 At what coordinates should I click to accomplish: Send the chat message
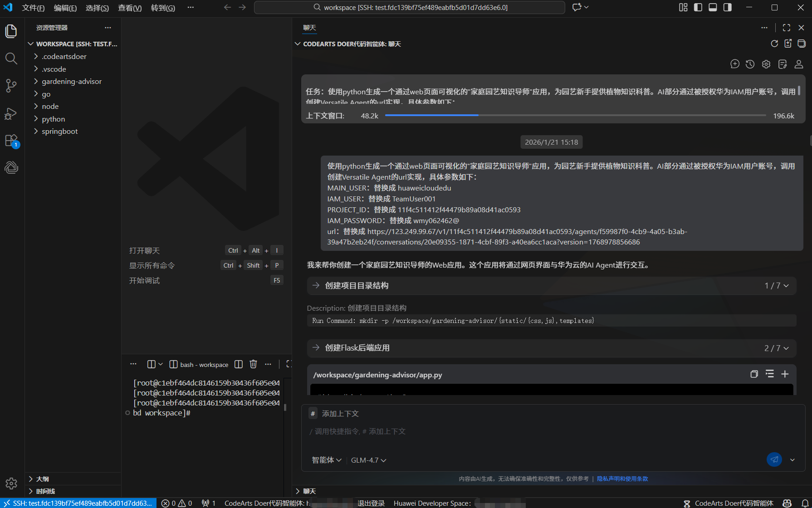pyautogui.click(x=774, y=459)
